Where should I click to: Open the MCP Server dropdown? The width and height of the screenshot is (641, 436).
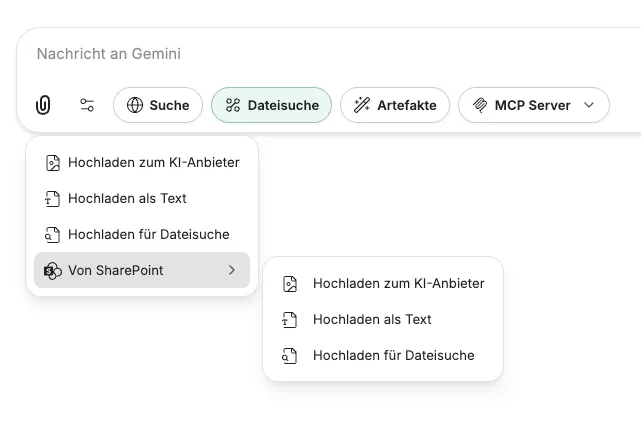coord(533,105)
